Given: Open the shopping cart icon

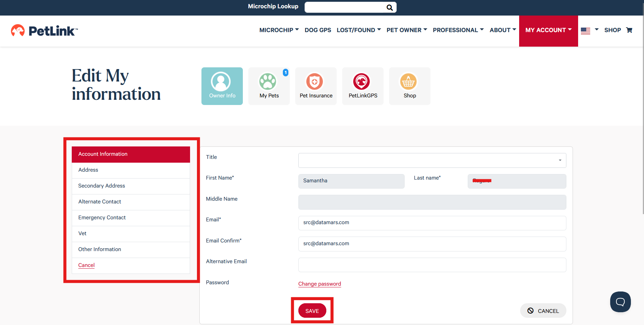Looking at the screenshot, I should click(629, 30).
